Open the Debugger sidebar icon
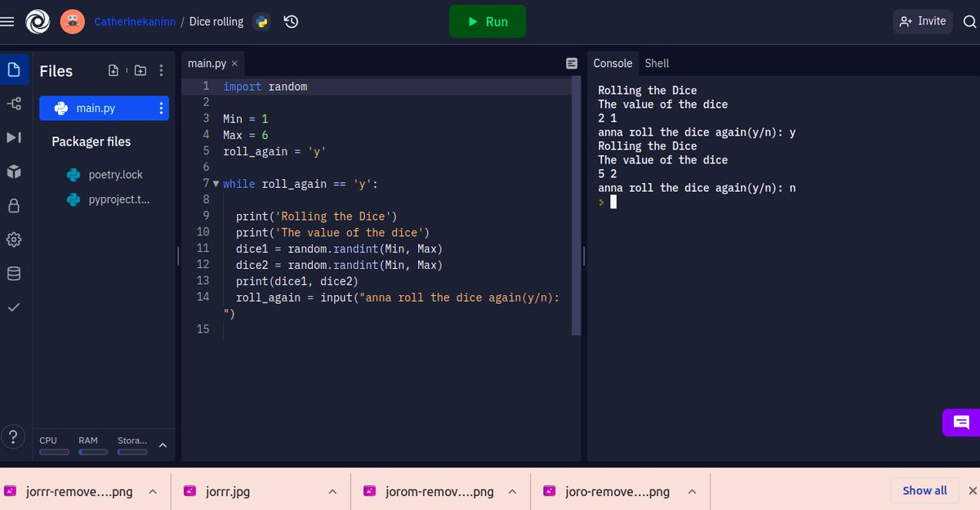The image size is (980, 510). [13, 137]
